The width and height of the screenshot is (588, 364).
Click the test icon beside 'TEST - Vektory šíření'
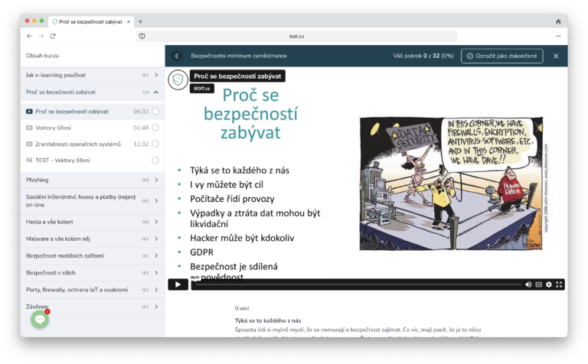coord(29,160)
